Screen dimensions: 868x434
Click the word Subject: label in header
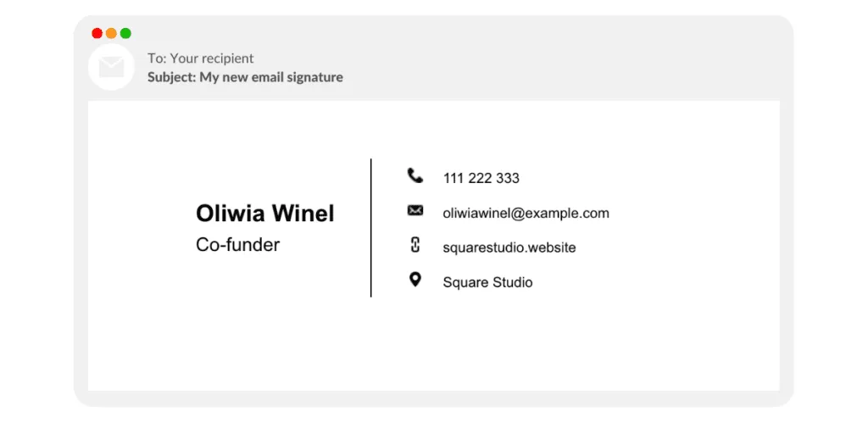point(172,77)
